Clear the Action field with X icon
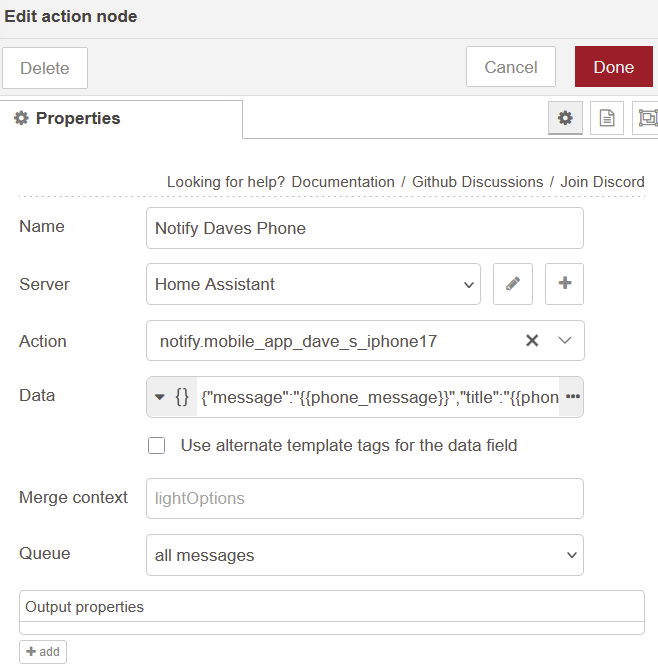The width and height of the screenshot is (658, 672). click(x=532, y=341)
